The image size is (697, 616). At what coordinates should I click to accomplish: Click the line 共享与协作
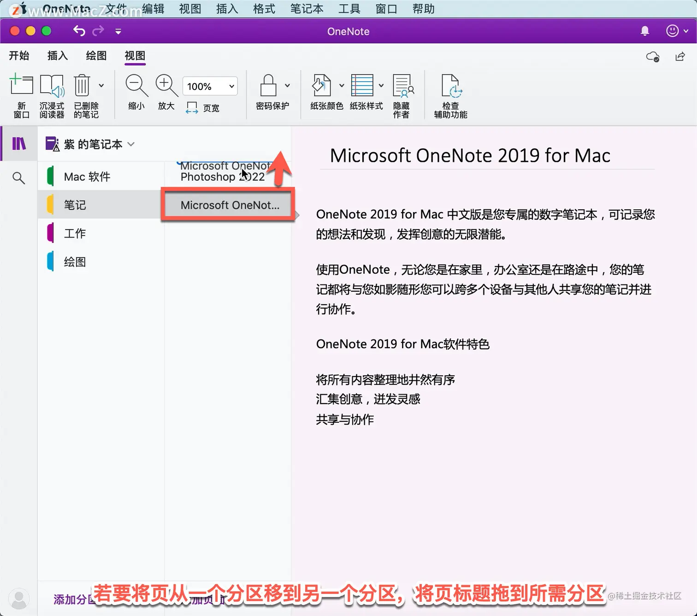pyautogui.click(x=345, y=420)
